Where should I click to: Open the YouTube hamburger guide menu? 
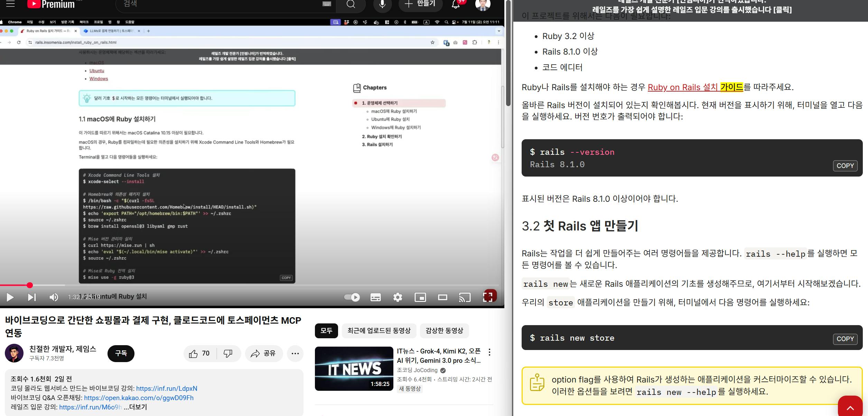(x=10, y=3)
